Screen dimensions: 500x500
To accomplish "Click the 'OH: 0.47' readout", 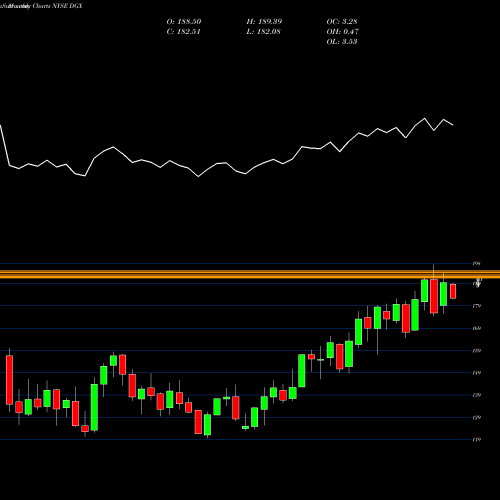I will pyautogui.click(x=342, y=32).
